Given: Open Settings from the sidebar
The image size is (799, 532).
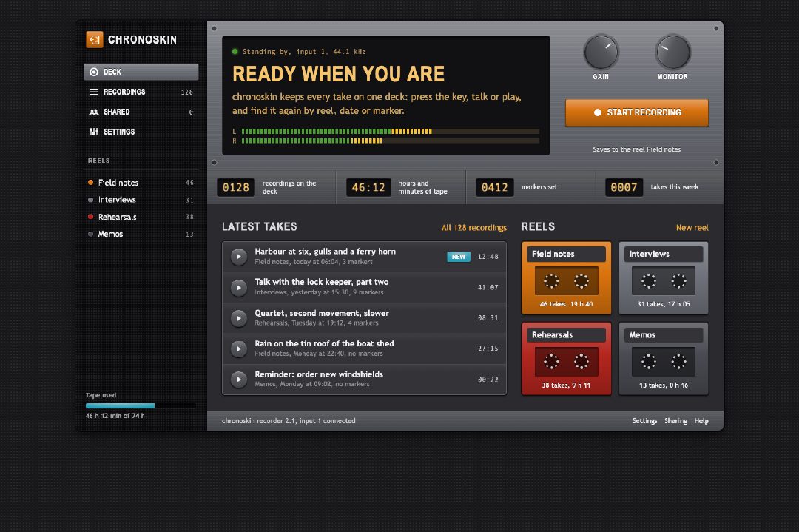Looking at the screenshot, I should 141,132.
